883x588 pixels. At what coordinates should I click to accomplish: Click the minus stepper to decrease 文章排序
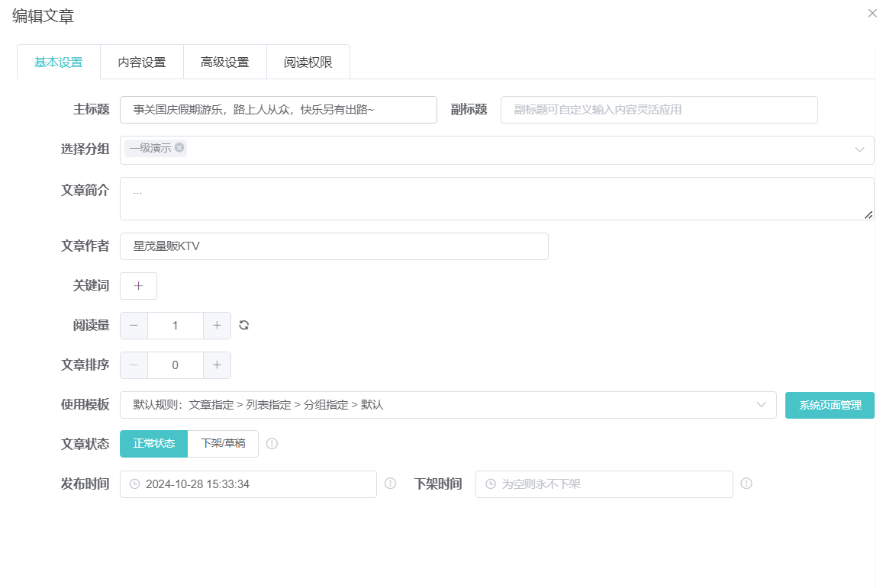134,365
